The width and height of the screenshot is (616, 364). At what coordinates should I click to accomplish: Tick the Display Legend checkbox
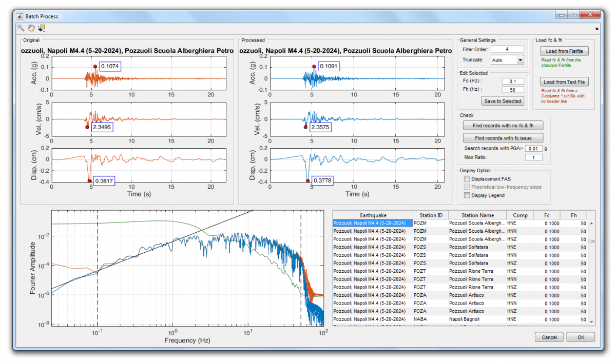point(467,195)
